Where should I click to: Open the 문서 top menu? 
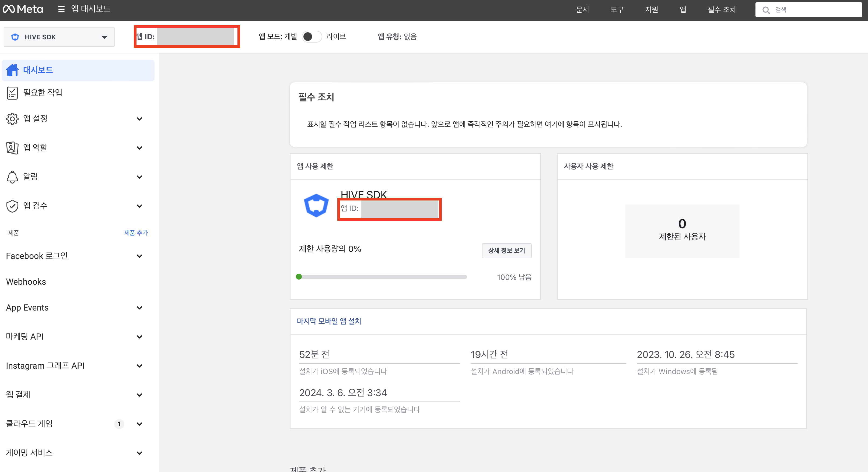pos(582,10)
